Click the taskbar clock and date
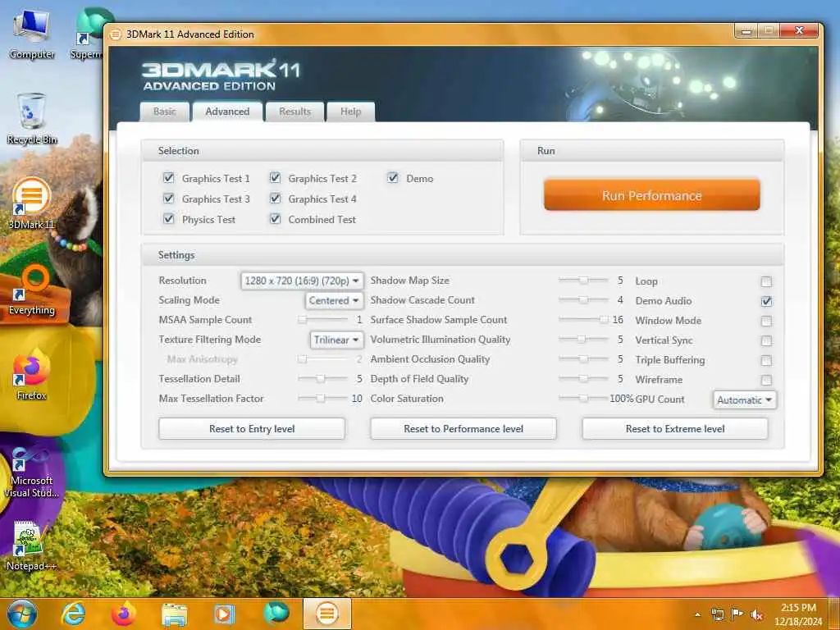Viewport: 840px width, 630px height. [798, 614]
